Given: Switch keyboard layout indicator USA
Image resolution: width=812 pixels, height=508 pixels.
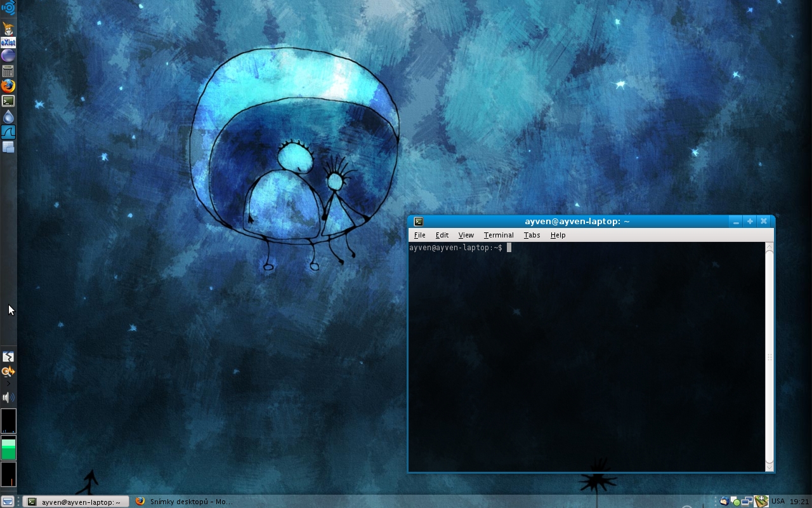Looking at the screenshot, I should pyautogui.click(x=778, y=502).
